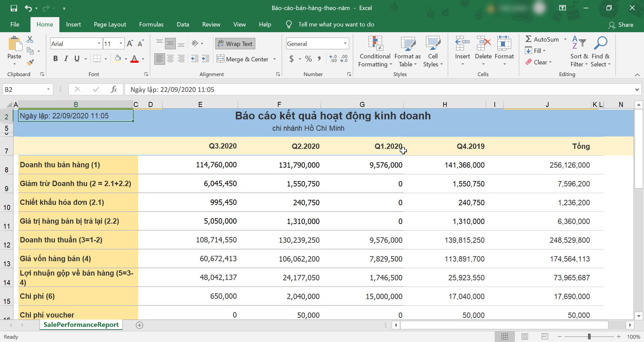
Task: Expand the Number format dropdown showing General
Action: [345, 43]
